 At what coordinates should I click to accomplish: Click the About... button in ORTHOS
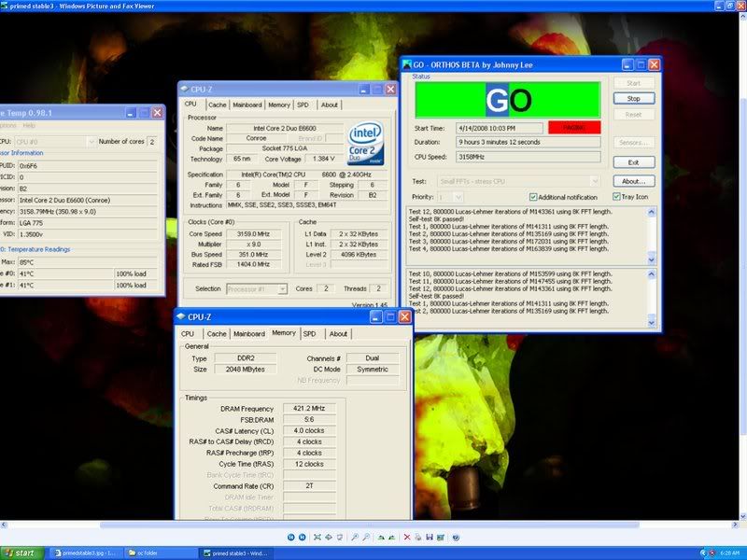pos(634,181)
